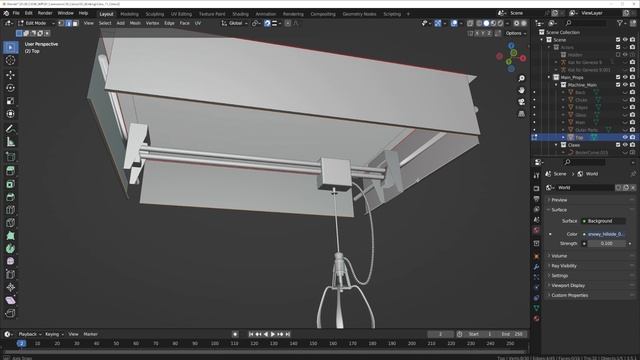Select the Spin tool
This screenshot has width=640, height=360.
[x=11, y=249]
